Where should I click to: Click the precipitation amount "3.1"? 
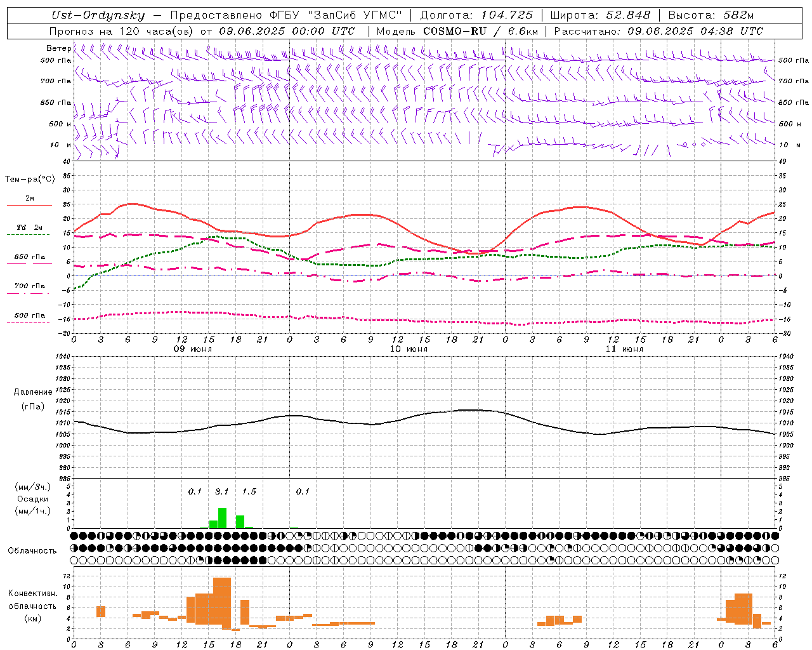click(221, 491)
